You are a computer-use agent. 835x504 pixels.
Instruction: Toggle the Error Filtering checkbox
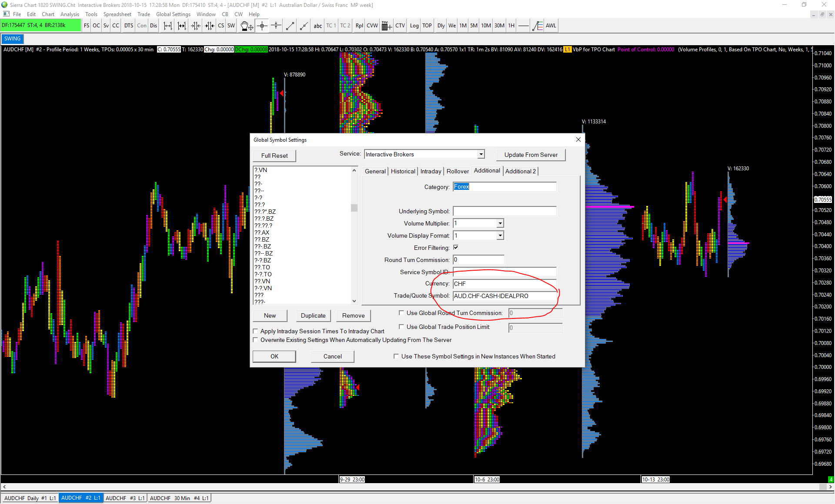[456, 247]
